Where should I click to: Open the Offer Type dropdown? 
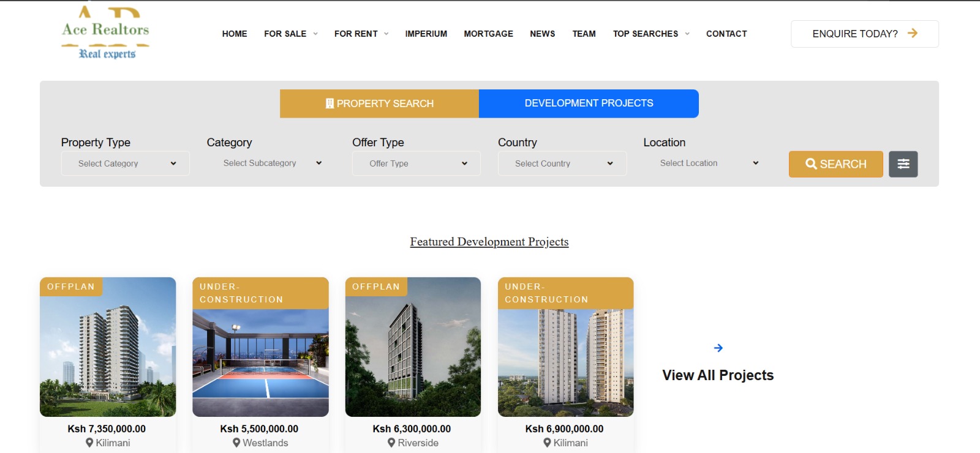coord(417,163)
